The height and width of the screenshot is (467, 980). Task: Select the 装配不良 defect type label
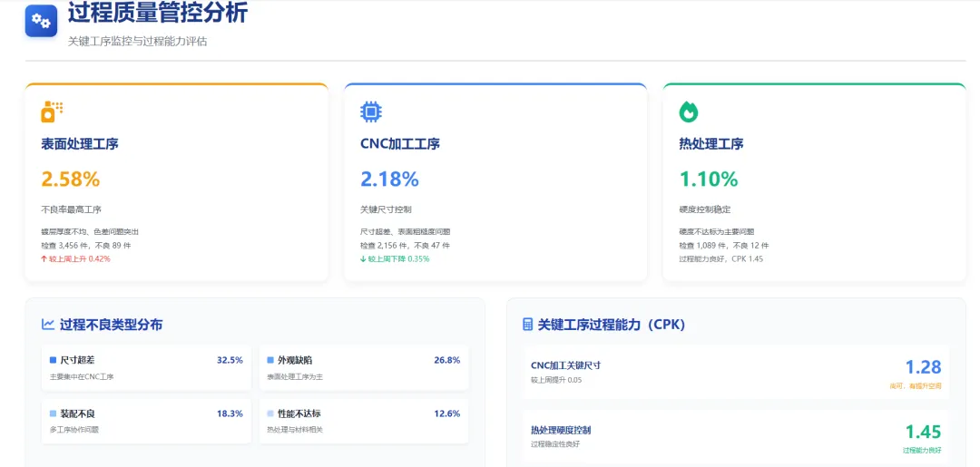point(77,413)
